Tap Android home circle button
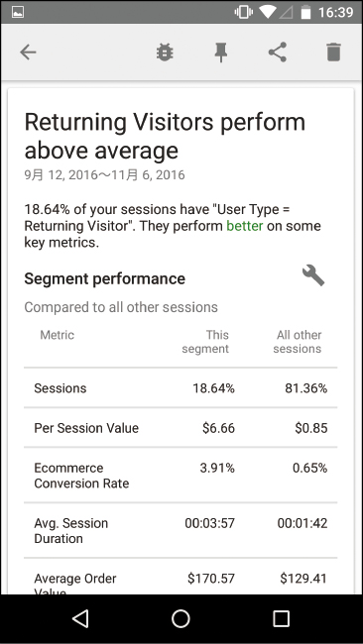Viewport: 363px width, 644px height. (x=181, y=618)
